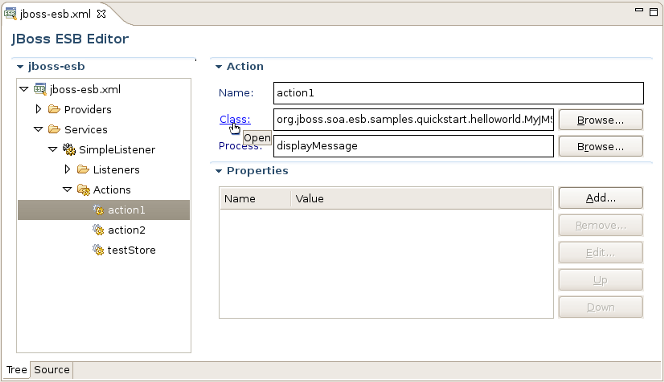Select the 'Actions' tree label
Image resolution: width=664 pixels, height=382 pixels.
(112, 190)
